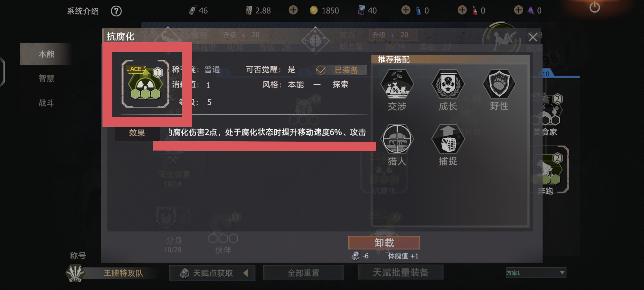The width and height of the screenshot is (644, 290).
Task: Expand 天赋点获取 talent point arrow
Action: pos(246,273)
